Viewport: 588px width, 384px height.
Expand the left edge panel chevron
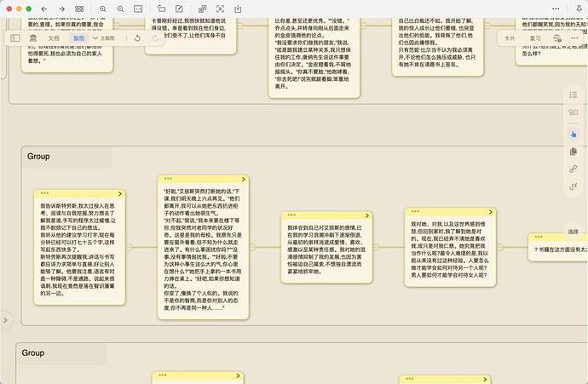click(x=5, y=320)
